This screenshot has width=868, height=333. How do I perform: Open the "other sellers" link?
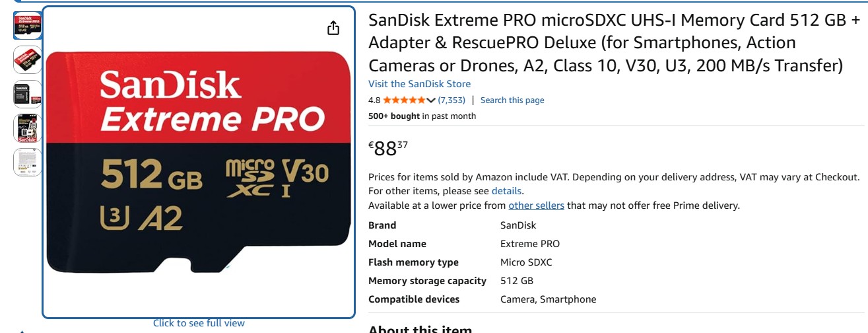tap(536, 205)
